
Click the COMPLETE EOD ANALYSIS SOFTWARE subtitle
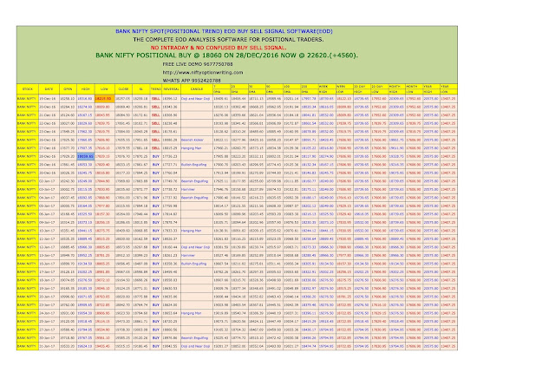[228, 39]
